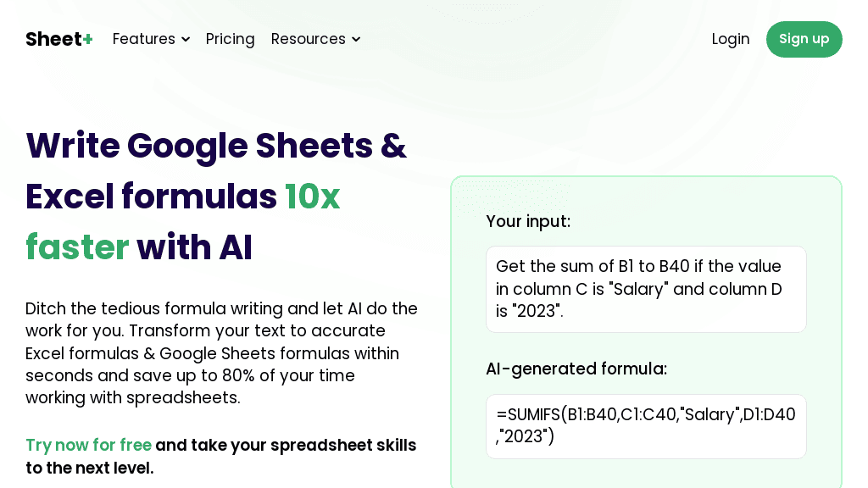Click the 'AI-generated formula:' label
This screenshot has width=868, height=488.
pos(576,369)
